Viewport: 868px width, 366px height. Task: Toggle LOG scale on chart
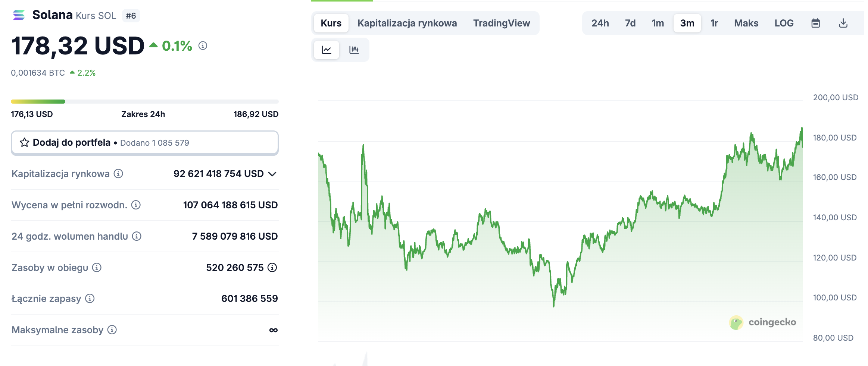pyautogui.click(x=784, y=23)
